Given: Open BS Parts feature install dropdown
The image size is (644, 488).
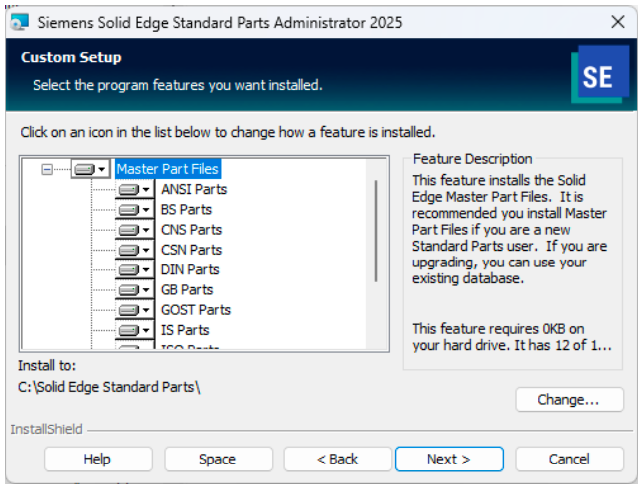Looking at the screenshot, I should 135,209.
